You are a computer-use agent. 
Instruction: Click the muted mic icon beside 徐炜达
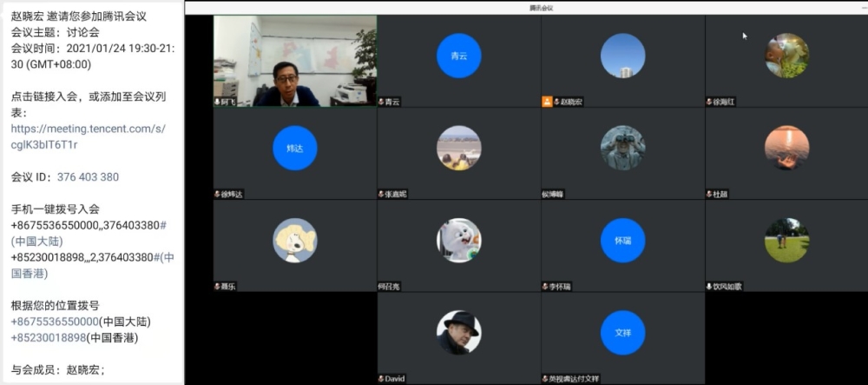point(217,195)
